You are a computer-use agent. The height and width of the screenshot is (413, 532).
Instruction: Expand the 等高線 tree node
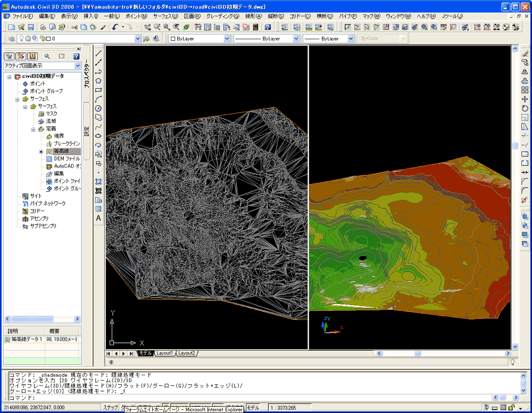pos(41,151)
